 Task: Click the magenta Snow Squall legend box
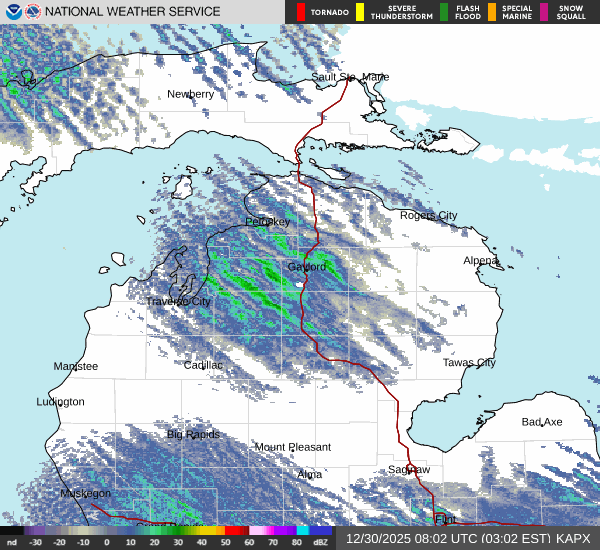pos(544,12)
